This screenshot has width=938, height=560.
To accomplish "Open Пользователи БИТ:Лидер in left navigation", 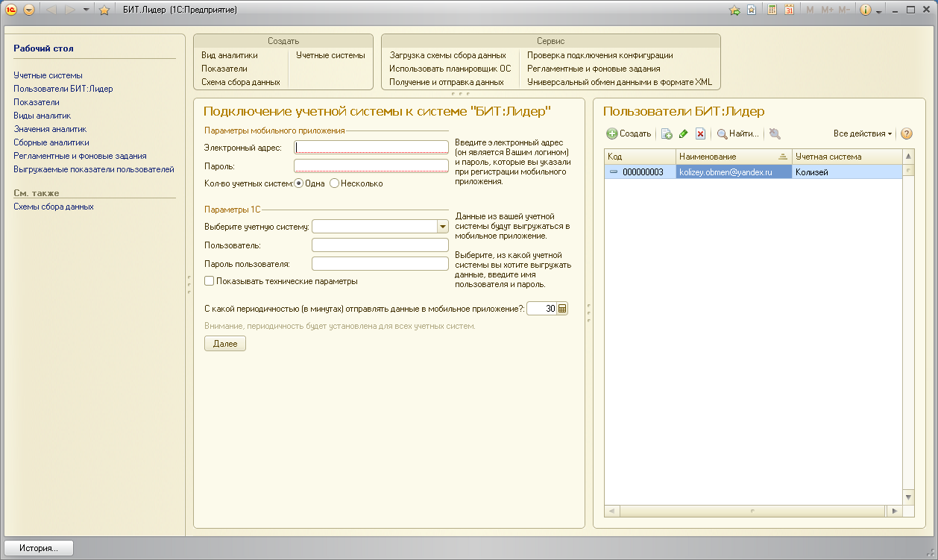I will 63,89.
